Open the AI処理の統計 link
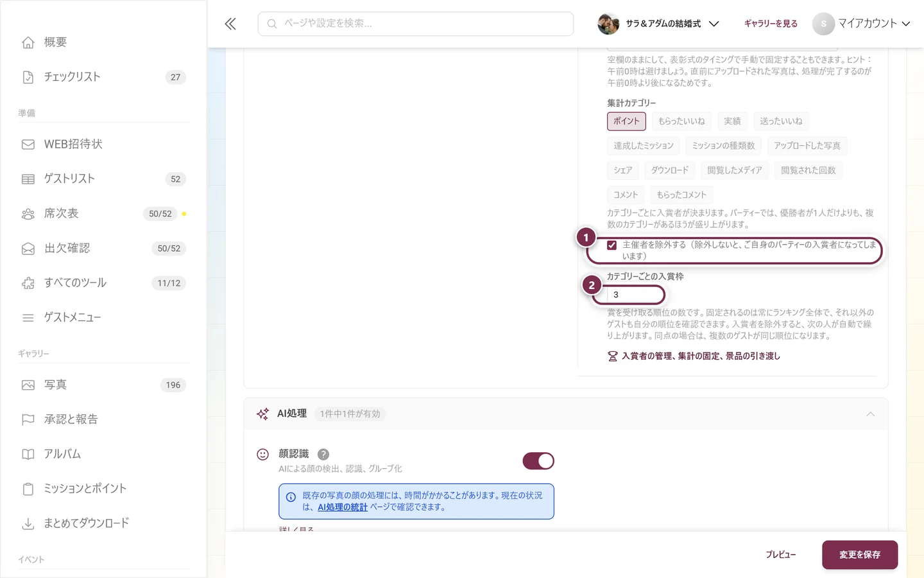Viewport: 924px width, 578px height. click(x=343, y=507)
